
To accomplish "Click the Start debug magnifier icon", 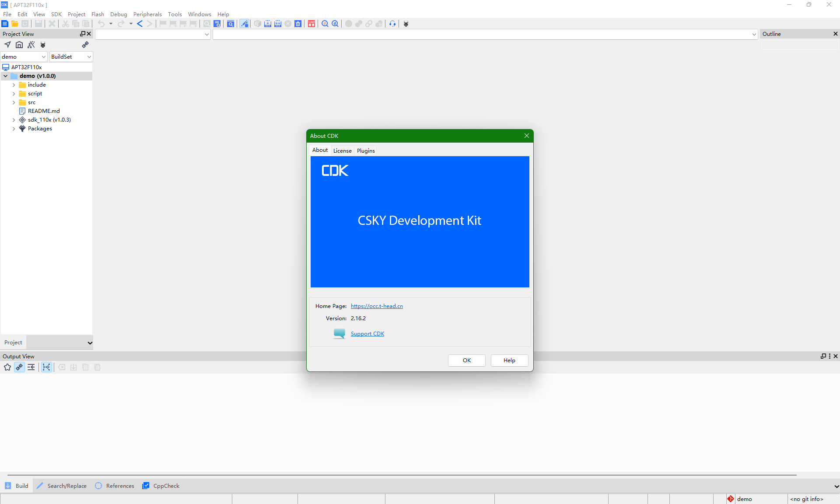I will pos(325,24).
